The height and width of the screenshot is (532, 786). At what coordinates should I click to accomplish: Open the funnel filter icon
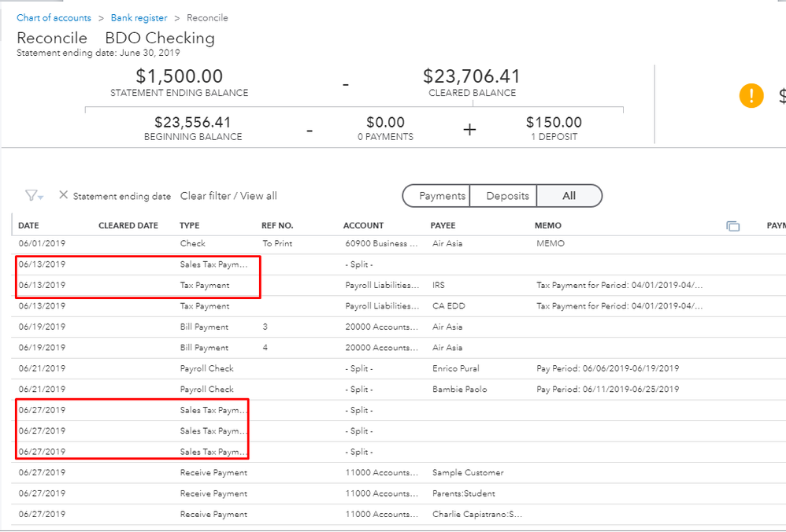pos(31,196)
